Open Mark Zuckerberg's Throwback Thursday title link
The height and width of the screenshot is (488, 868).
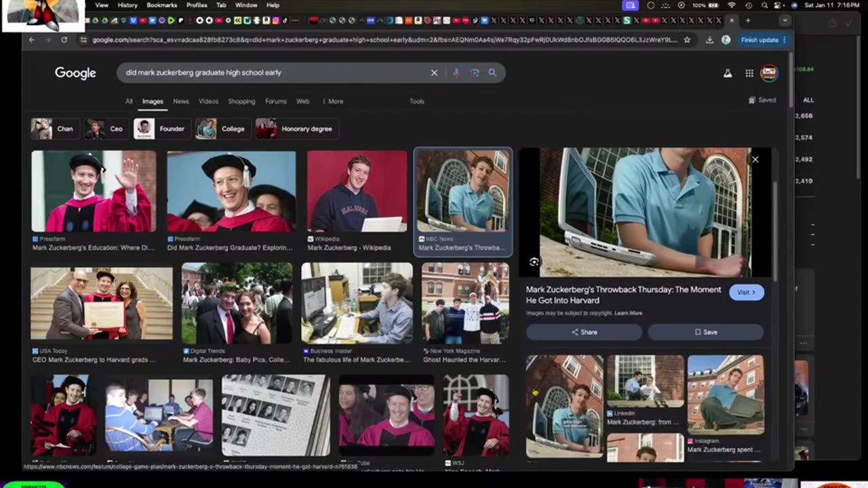623,295
